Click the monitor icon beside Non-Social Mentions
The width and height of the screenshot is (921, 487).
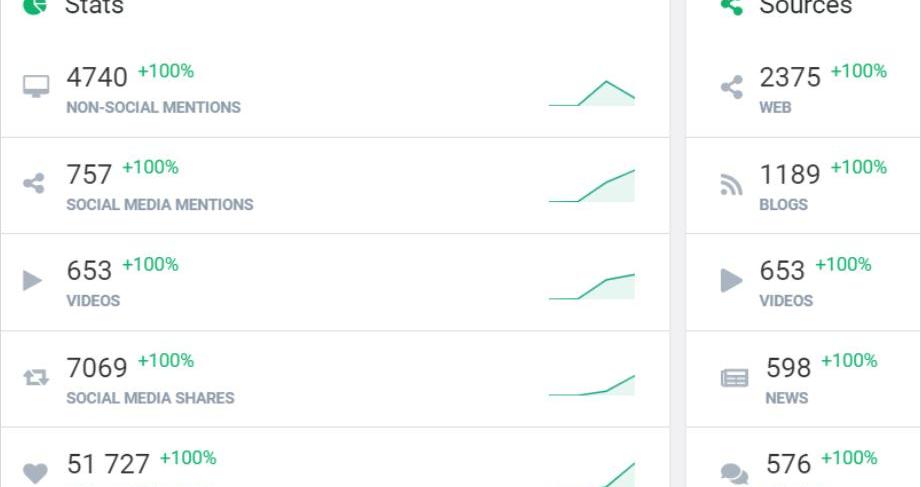(35, 87)
